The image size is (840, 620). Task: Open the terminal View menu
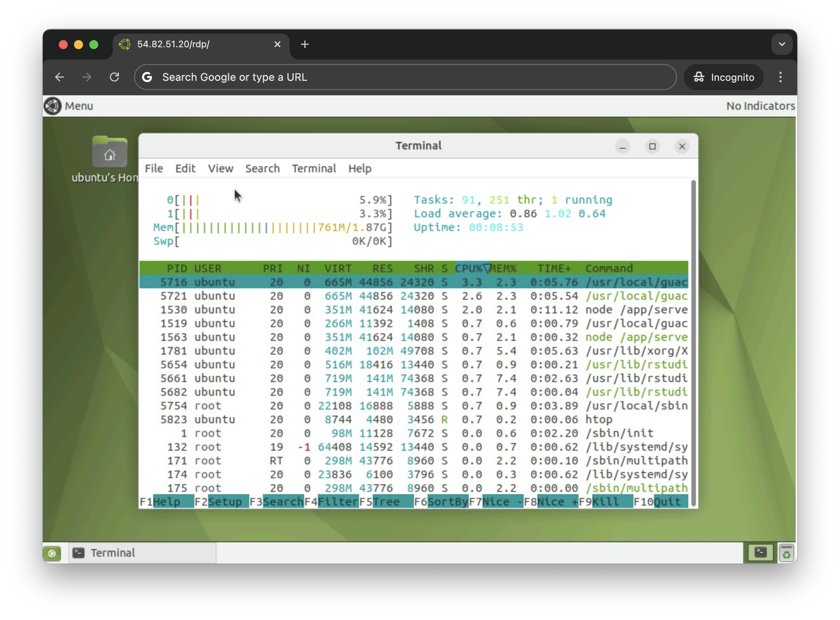click(221, 169)
